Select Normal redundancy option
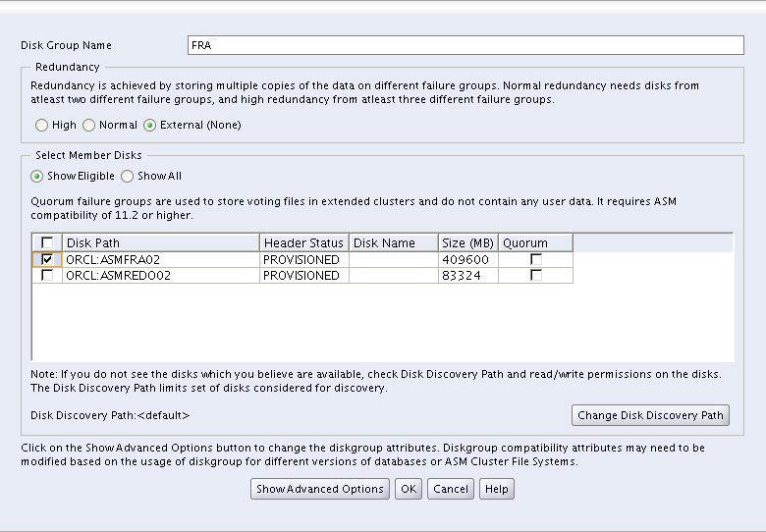 pyautogui.click(x=88, y=126)
